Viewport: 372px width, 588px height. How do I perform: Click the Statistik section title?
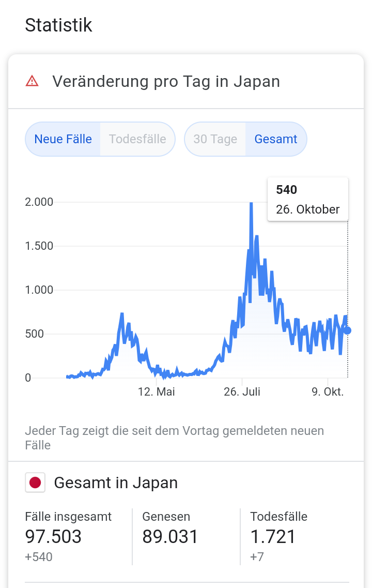click(58, 25)
